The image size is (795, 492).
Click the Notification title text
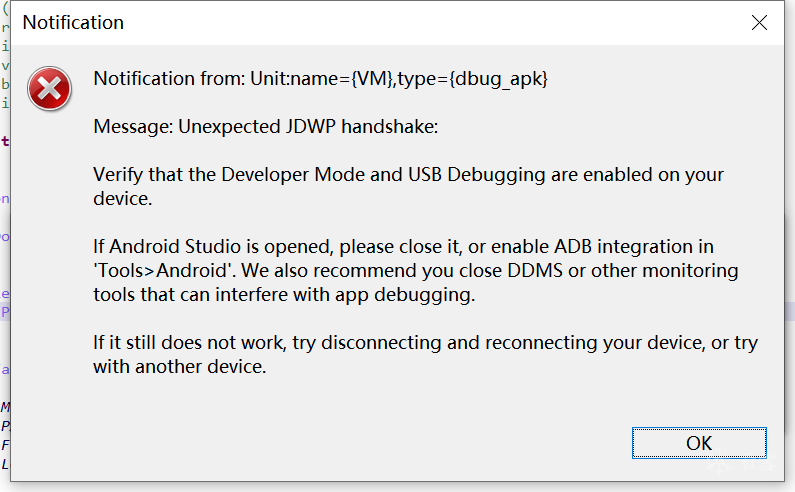[73, 22]
